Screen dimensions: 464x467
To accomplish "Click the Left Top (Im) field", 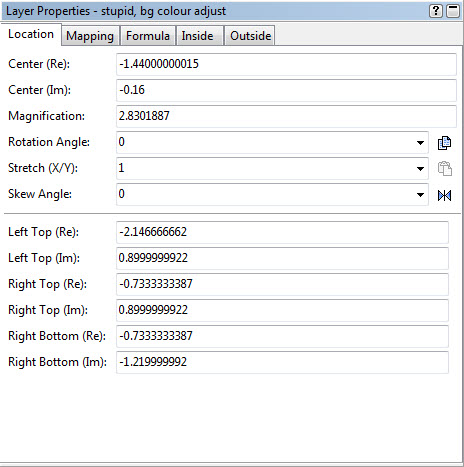I will click(x=282, y=258).
